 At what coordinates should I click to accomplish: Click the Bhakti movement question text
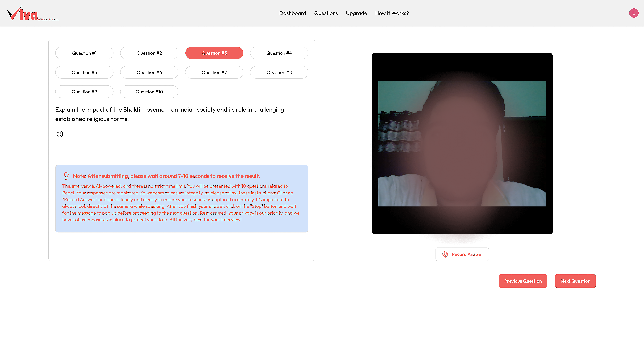(169, 114)
